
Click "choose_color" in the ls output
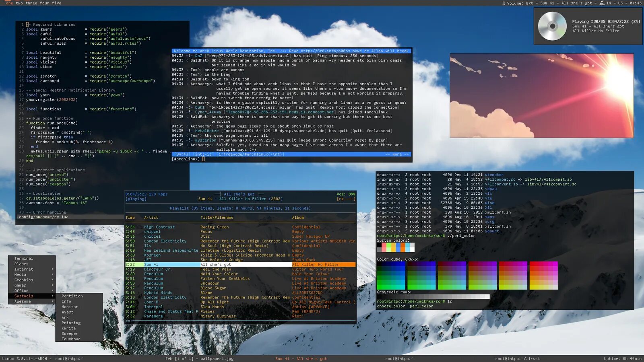(x=391, y=306)
